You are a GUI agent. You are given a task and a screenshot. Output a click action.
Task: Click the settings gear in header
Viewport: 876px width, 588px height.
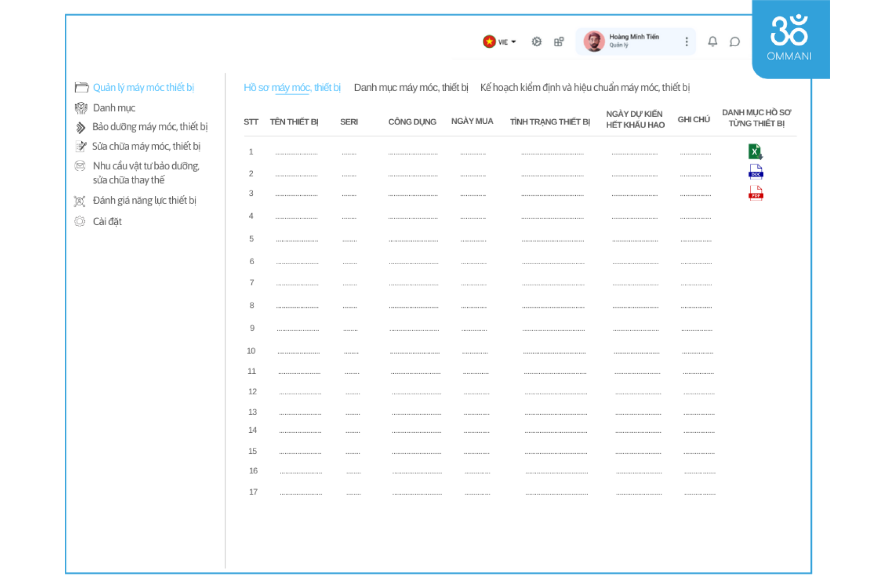click(x=536, y=42)
